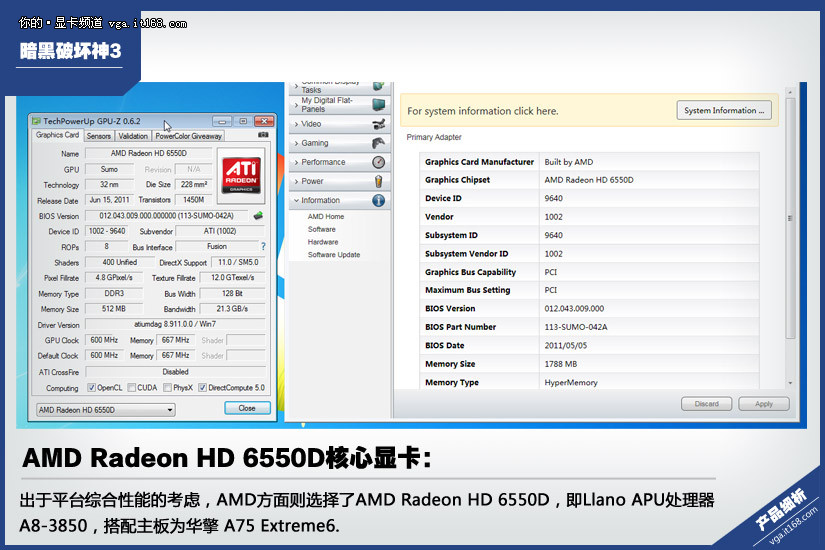This screenshot has height=550, width=825.
Task: Click the DirectX Support 11.0 / SM5.0 field
Action: tap(238, 262)
